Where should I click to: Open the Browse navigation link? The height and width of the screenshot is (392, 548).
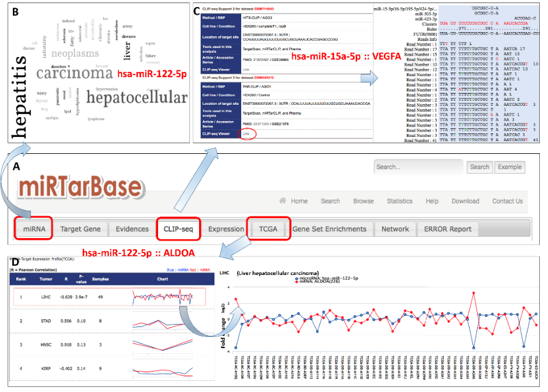point(363,201)
